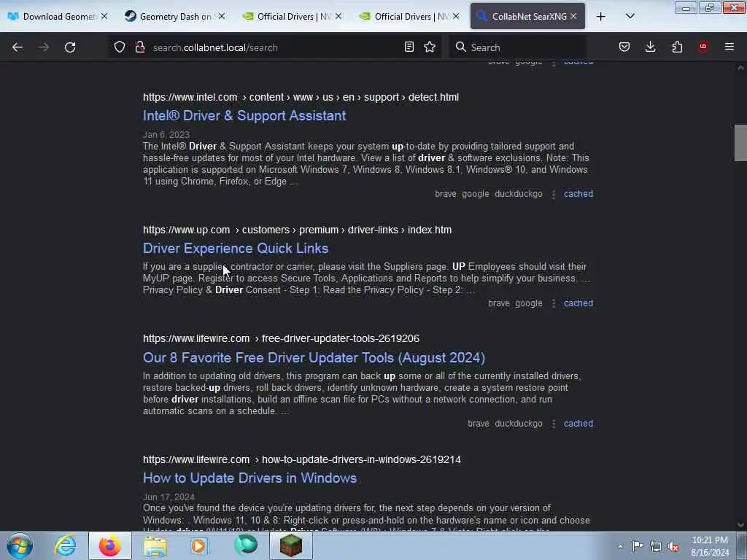Open Intel Driver & Support Assistant result
This screenshot has height=560, width=747.
pyautogui.click(x=244, y=116)
